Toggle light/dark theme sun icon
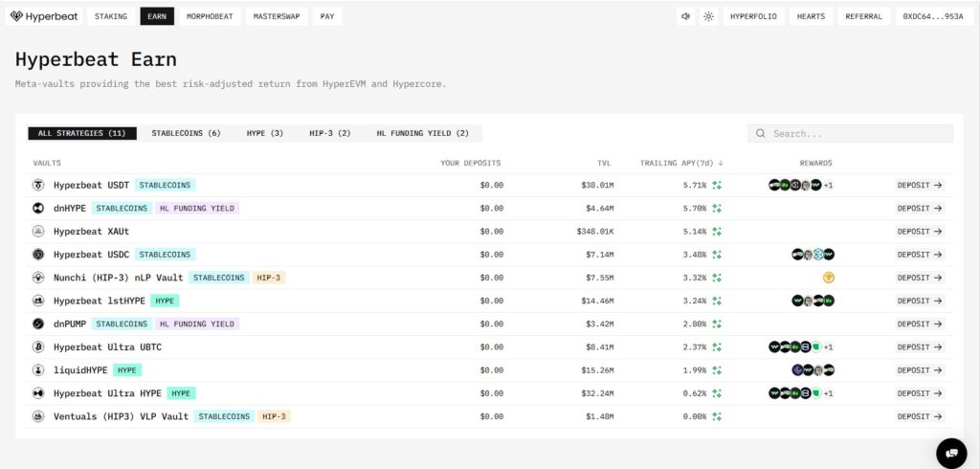 [708, 16]
